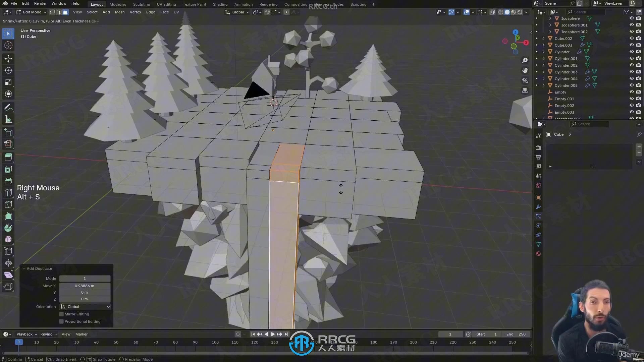Open the Rendering workspace tab
The height and width of the screenshot is (362, 644).
pos(268,4)
